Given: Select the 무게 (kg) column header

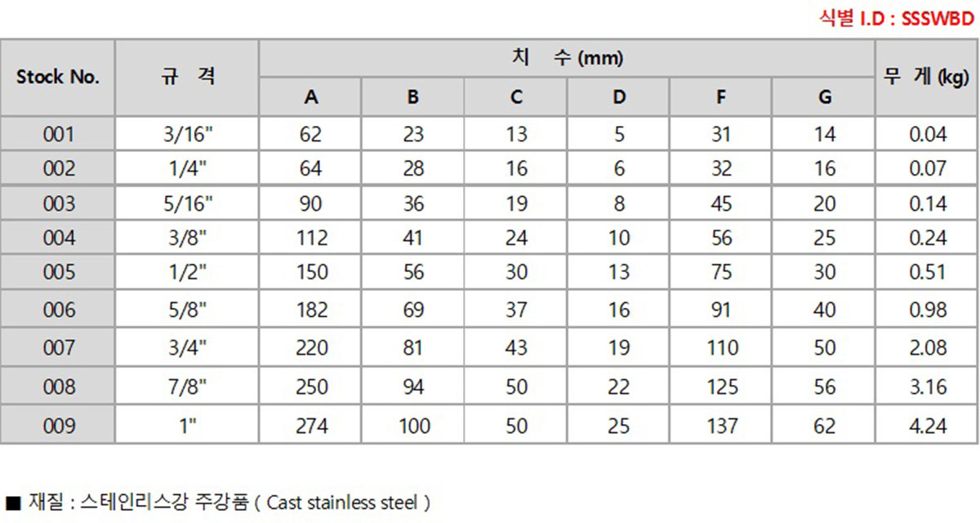Looking at the screenshot, I should click(927, 77).
